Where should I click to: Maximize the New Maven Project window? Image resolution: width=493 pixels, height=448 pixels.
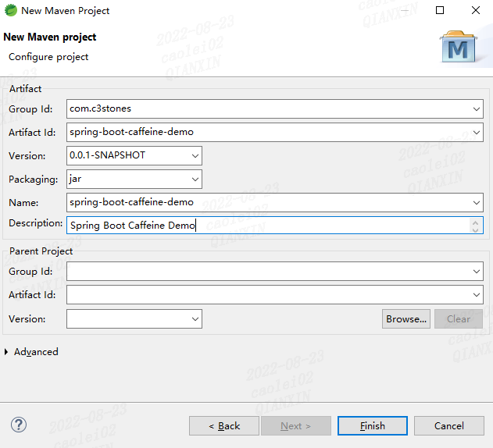440,10
